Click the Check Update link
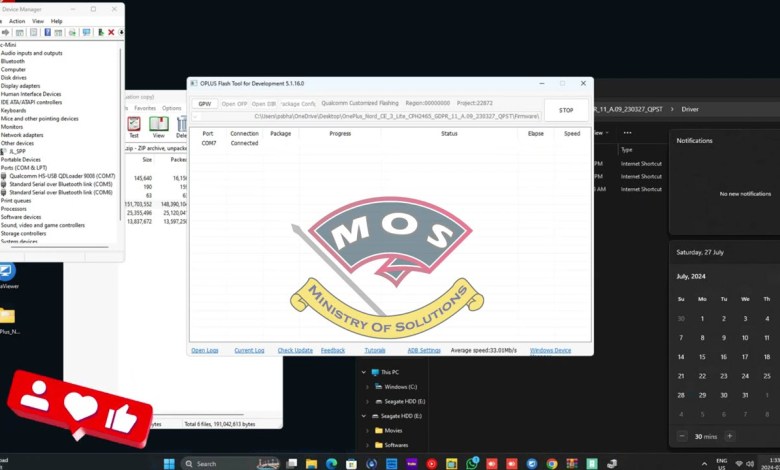 point(295,350)
